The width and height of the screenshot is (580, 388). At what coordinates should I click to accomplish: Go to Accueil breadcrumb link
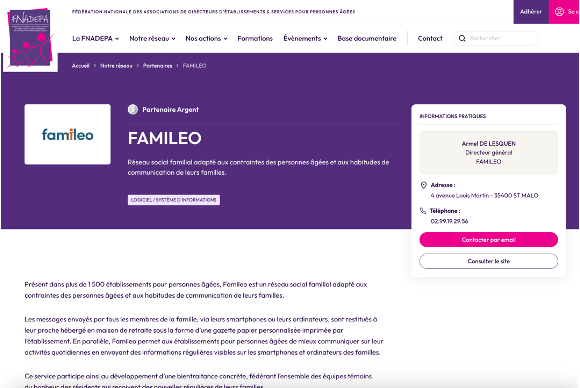point(80,66)
